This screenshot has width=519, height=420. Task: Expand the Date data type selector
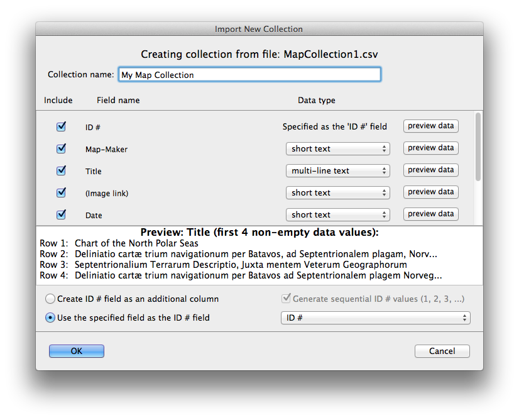click(338, 214)
